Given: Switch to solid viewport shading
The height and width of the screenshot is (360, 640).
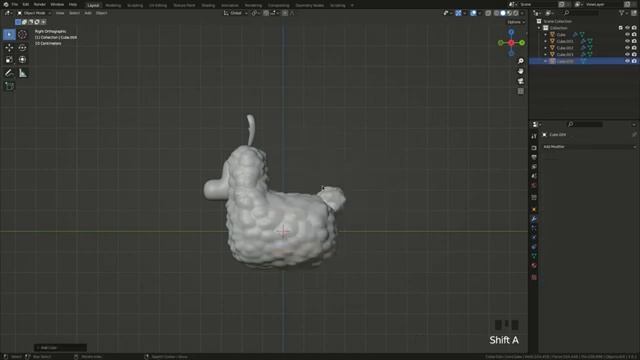Looking at the screenshot, I should 503,13.
